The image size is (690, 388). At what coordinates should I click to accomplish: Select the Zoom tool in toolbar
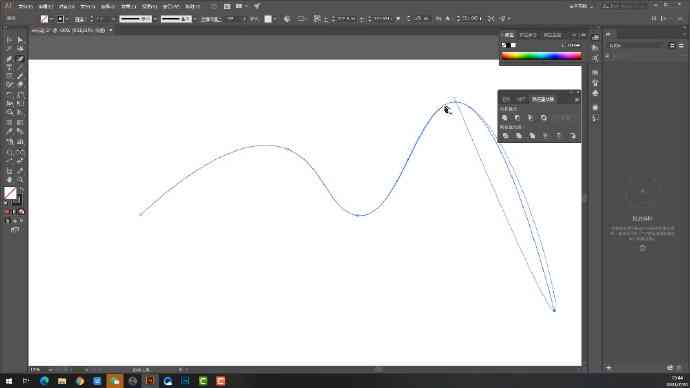[20, 180]
